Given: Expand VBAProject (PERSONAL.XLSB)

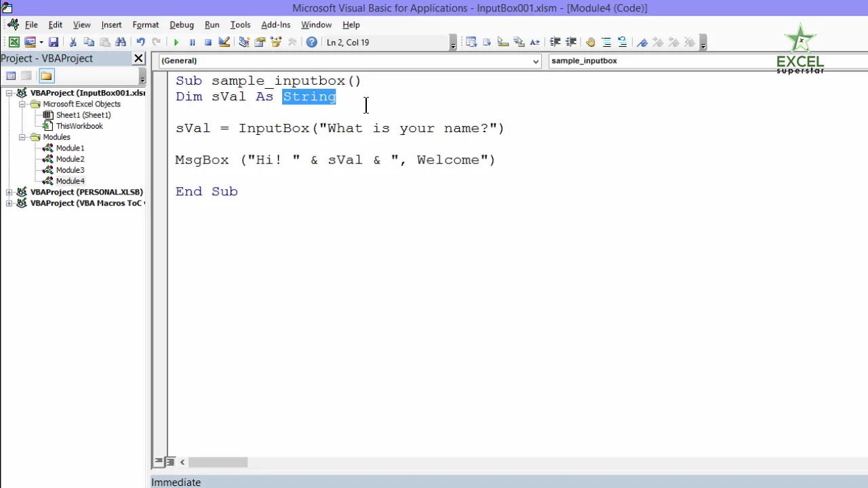Looking at the screenshot, I should click(x=9, y=192).
